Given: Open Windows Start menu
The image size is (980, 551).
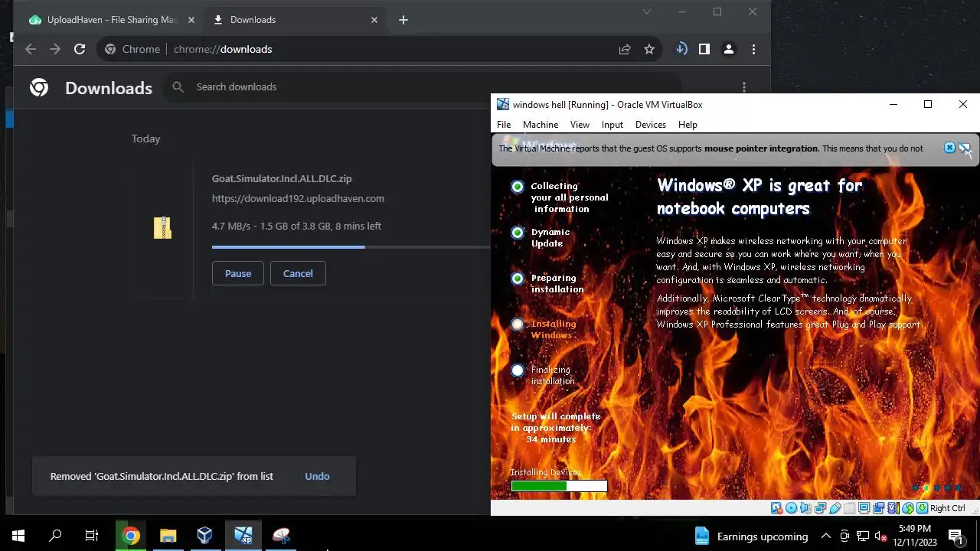Looking at the screenshot, I should [x=18, y=536].
